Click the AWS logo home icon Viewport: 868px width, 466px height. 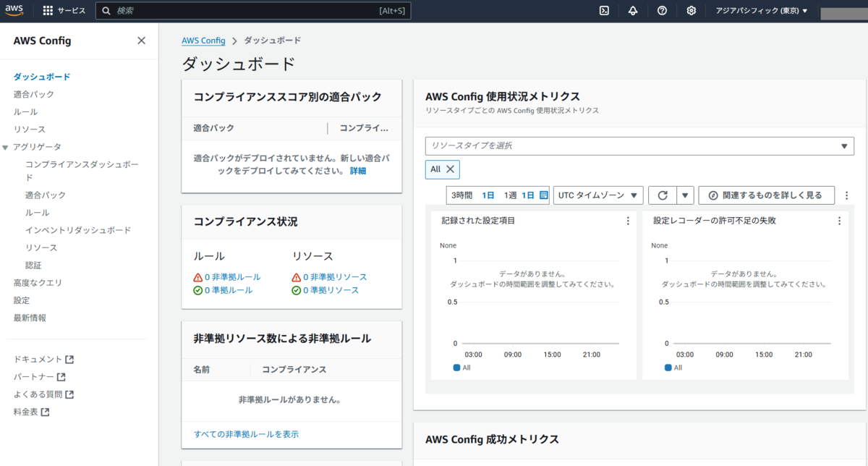(x=15, y=11)
